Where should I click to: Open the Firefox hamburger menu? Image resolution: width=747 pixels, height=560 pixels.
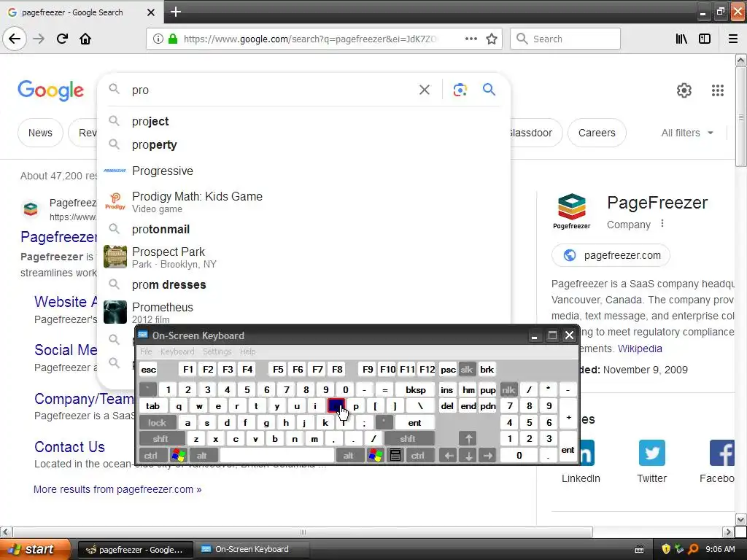tap(732, 39)
